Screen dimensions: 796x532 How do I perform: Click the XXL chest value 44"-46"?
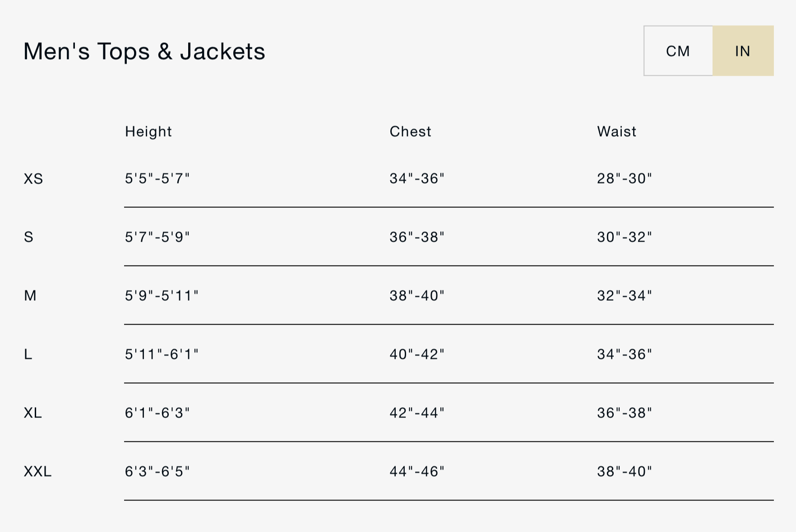417,472
